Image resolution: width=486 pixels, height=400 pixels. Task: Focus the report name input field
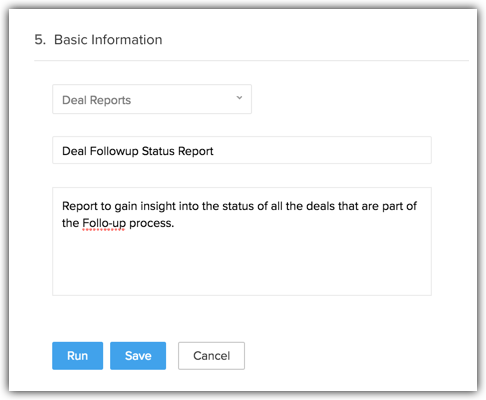[x=242, y=150]
